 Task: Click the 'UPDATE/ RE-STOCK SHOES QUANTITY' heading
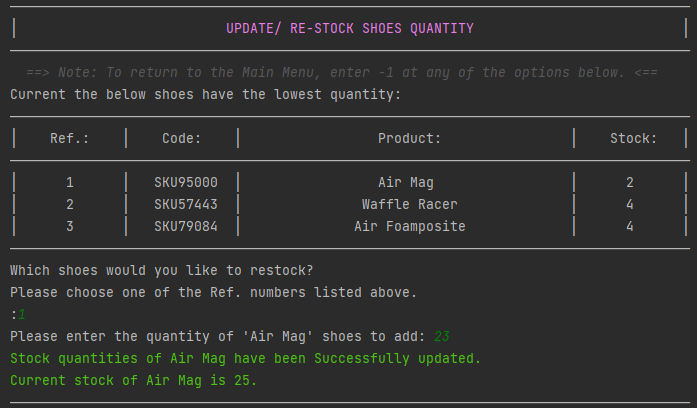click(x=350, y=28)
